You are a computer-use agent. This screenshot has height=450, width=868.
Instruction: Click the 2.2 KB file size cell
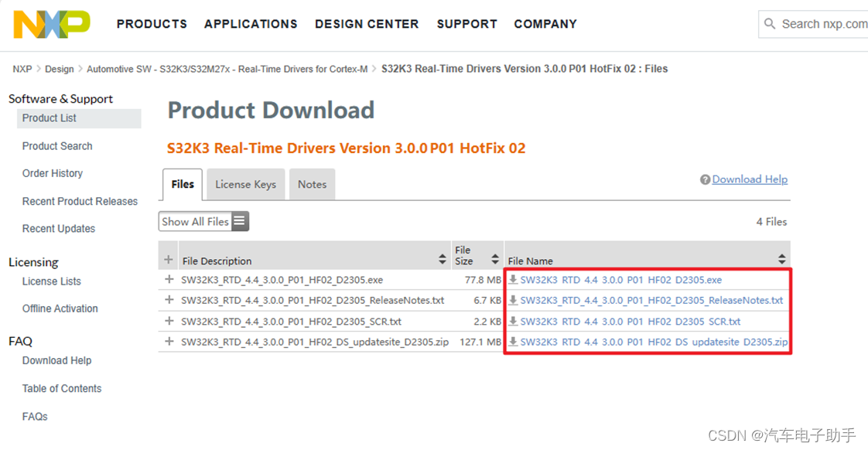[487, 321]
